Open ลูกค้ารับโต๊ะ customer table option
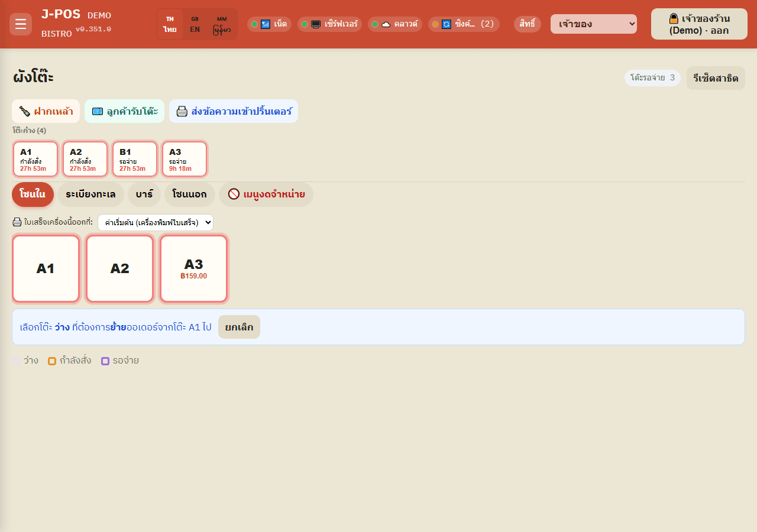The height and width of the screenshot is (532, 757). [x=124, y=111]
